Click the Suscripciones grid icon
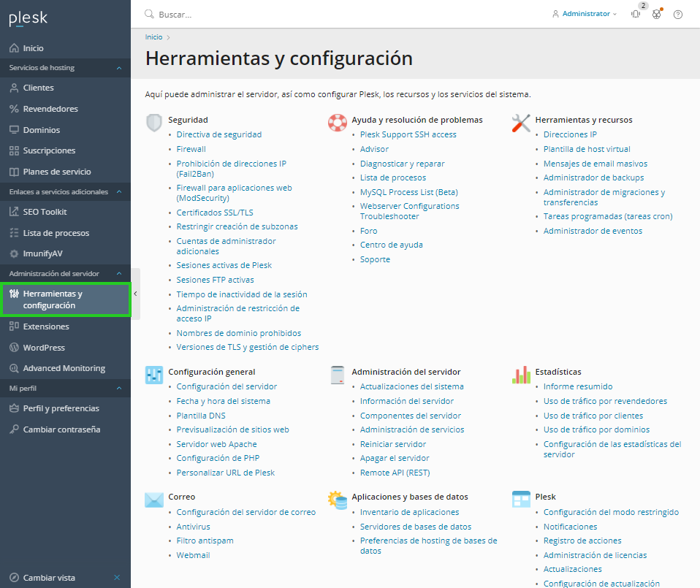This screenshot has height=588, width=700. point(15,150)
